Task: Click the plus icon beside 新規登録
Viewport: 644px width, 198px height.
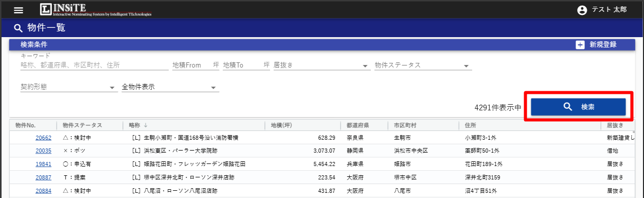Action: pos(580,45)
